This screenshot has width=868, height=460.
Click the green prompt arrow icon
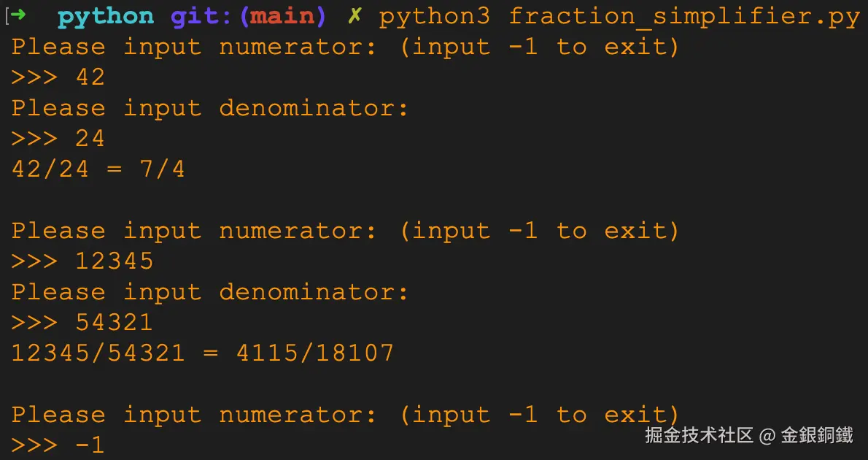(18, 15)
